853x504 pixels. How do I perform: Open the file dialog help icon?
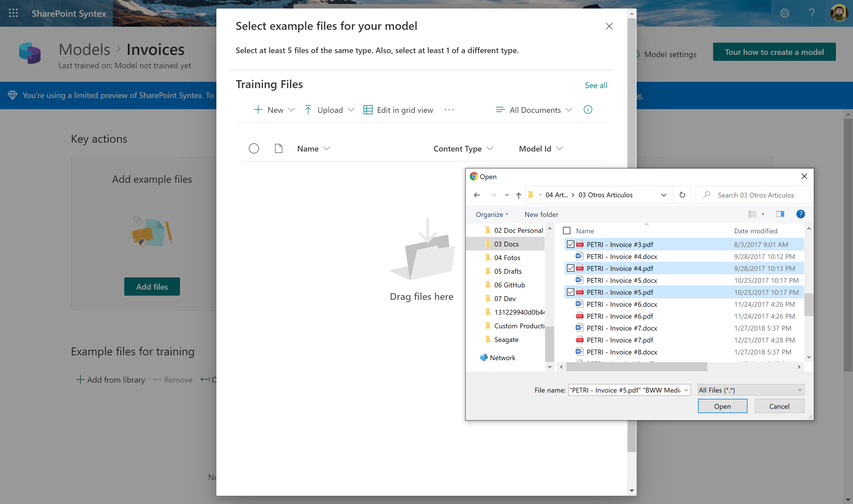(800, 214)
